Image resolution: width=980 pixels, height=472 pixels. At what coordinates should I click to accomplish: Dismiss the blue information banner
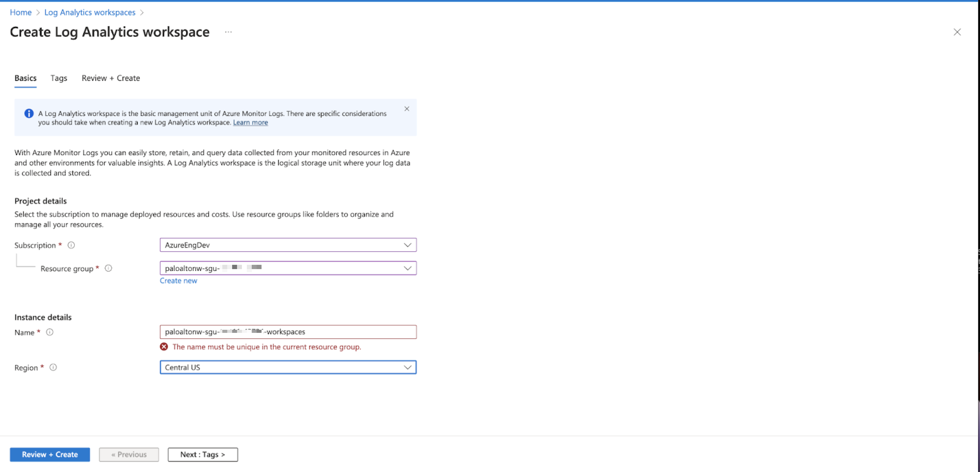pos(407,109)
